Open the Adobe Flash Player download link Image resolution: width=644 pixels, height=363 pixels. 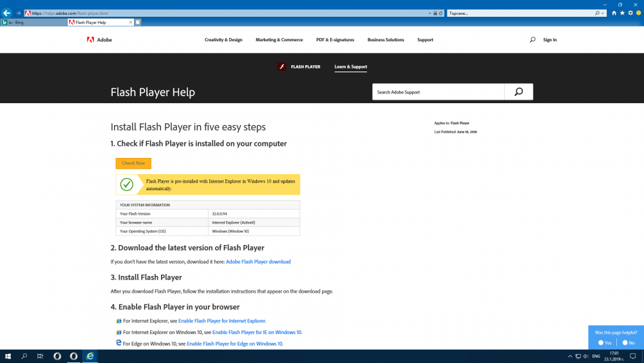pos(258,262)
